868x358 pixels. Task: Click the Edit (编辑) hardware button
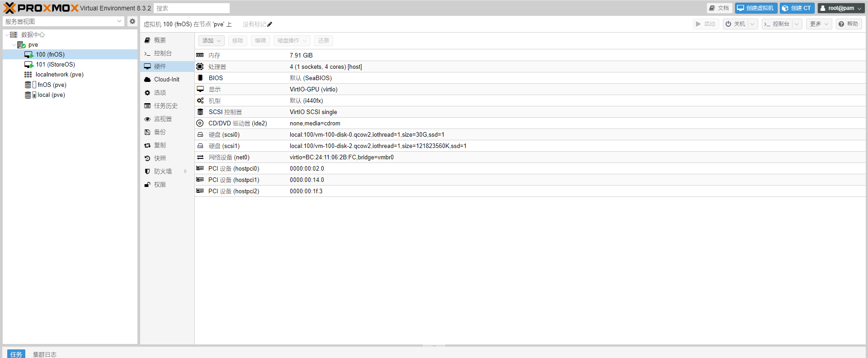[x=260, y=41]
